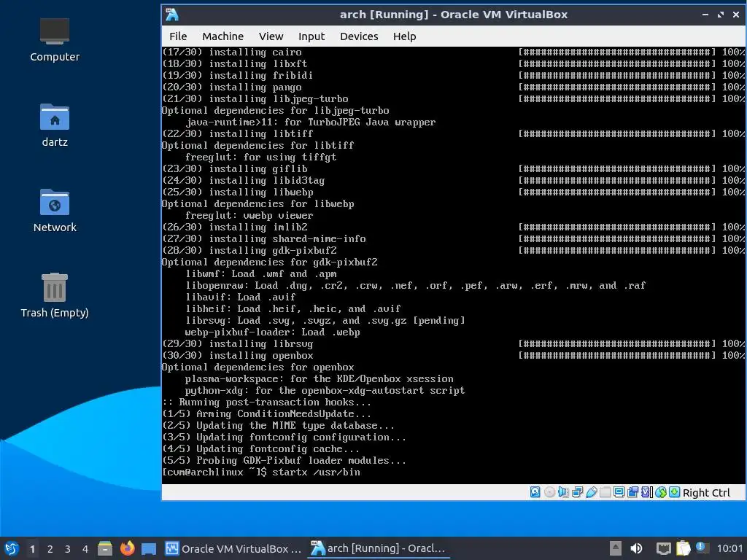Click the 'plasma-workspace: for the KDE/Openbox xsession' line
The width and height of the screenshot is (747, 560).
[320, 378]
